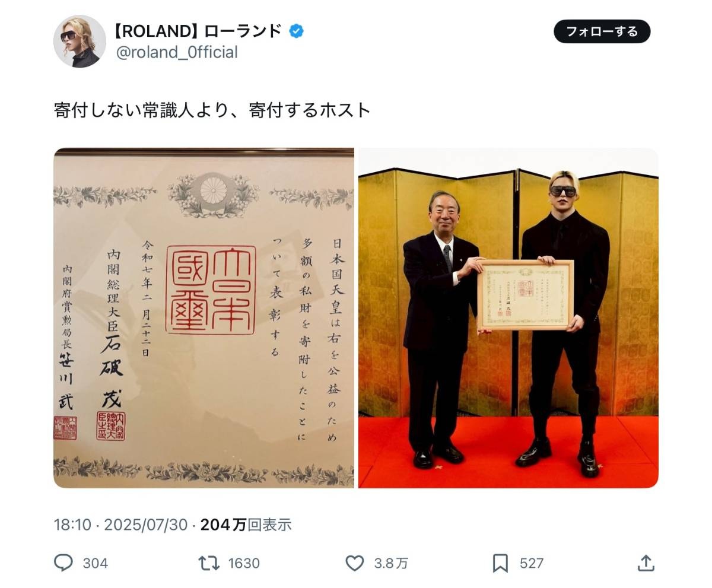Screen dimensions: 712x588
Task: Click the フォローする follow button
Action: click(x=602, y=31)
